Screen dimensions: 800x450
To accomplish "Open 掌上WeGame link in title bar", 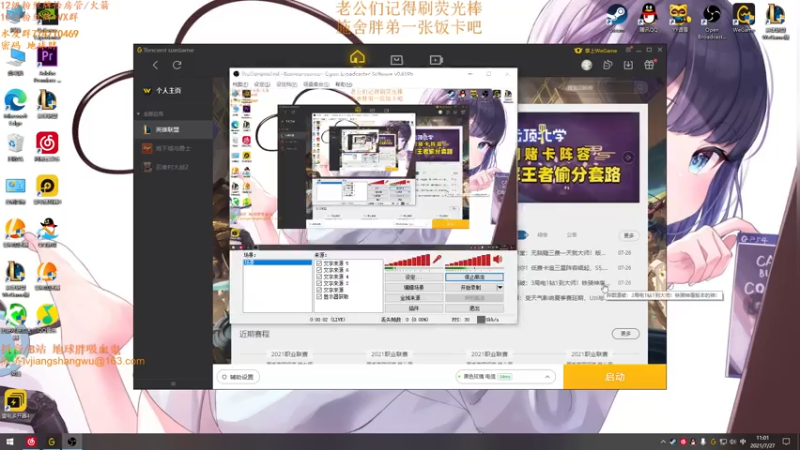I will tap(596, 51).
